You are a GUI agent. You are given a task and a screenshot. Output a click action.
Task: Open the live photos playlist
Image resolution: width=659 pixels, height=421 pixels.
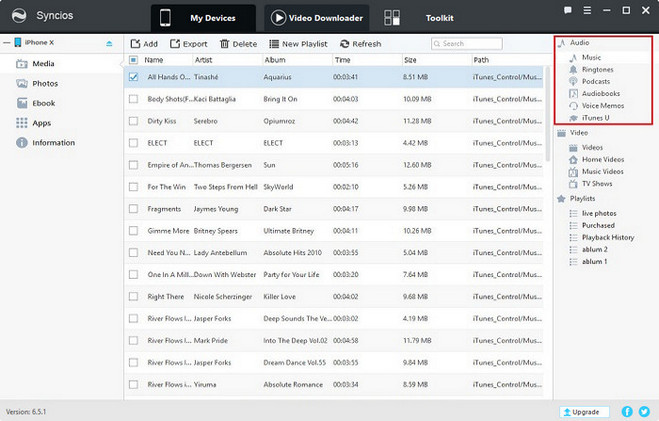[x=599, y=213]
